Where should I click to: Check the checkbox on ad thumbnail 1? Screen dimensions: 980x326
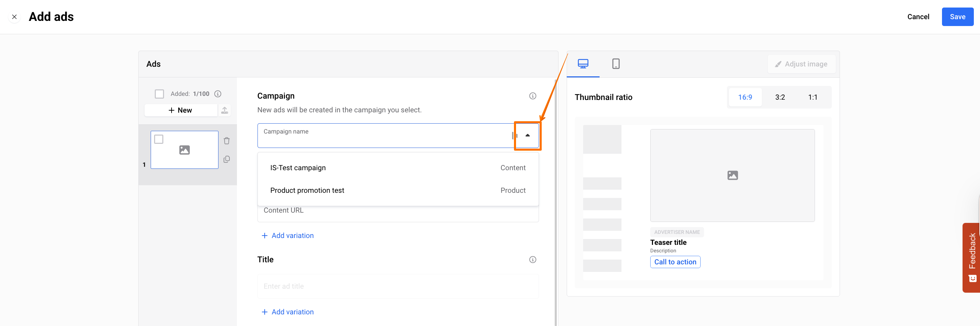coord(159,140)
